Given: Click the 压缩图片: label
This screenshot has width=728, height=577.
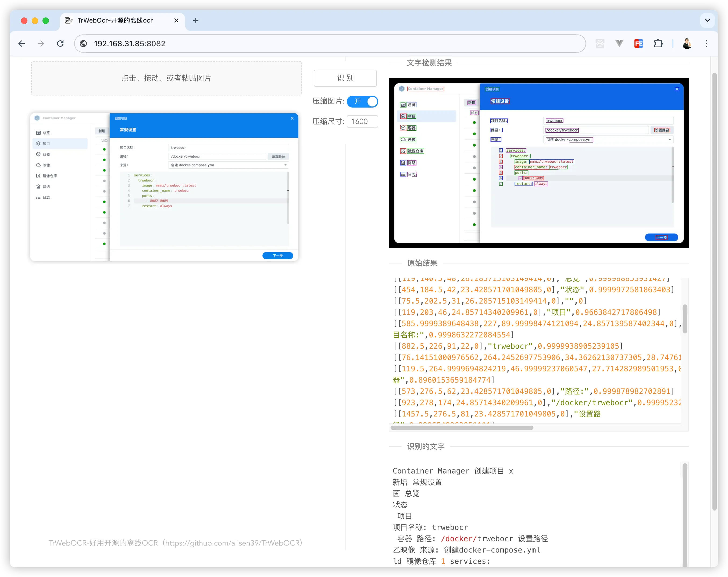Looking at the screenshot, I should [x=328, y=101].
